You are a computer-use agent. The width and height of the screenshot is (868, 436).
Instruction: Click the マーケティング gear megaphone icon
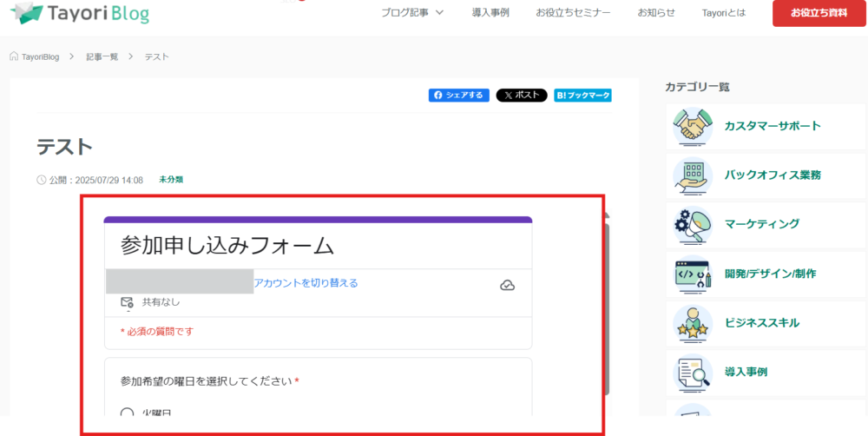(x=693, y=225)
